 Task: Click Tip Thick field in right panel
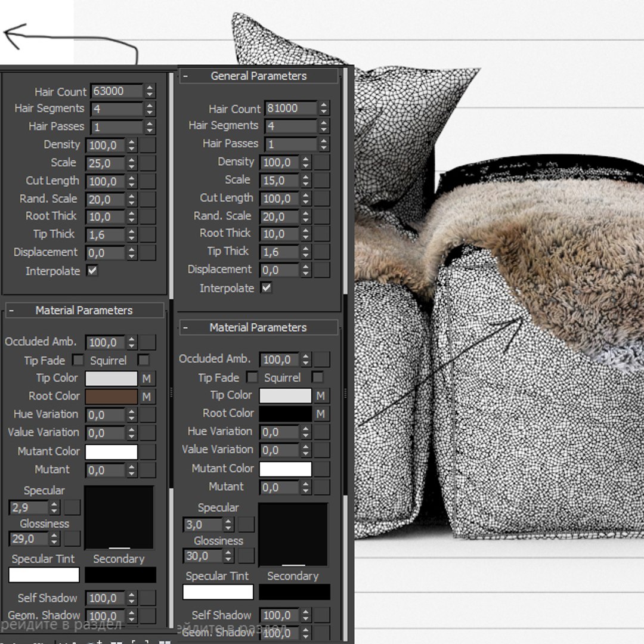(x=279, y=252)
